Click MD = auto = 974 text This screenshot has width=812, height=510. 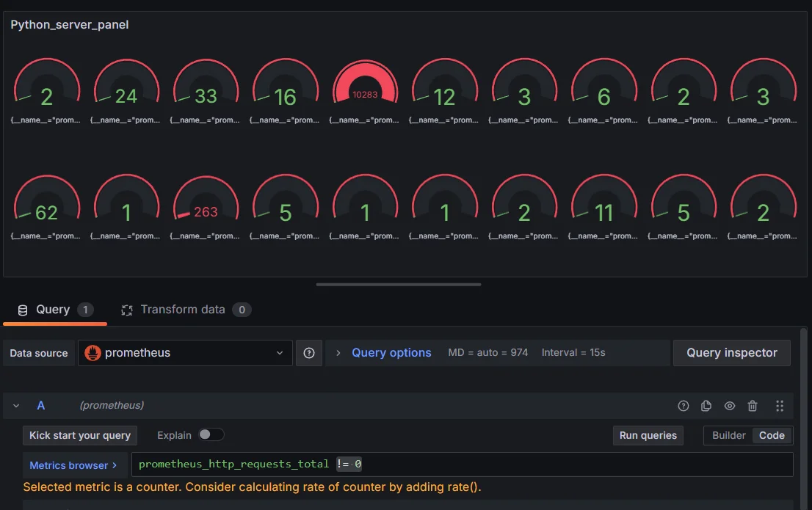(487, 353)
